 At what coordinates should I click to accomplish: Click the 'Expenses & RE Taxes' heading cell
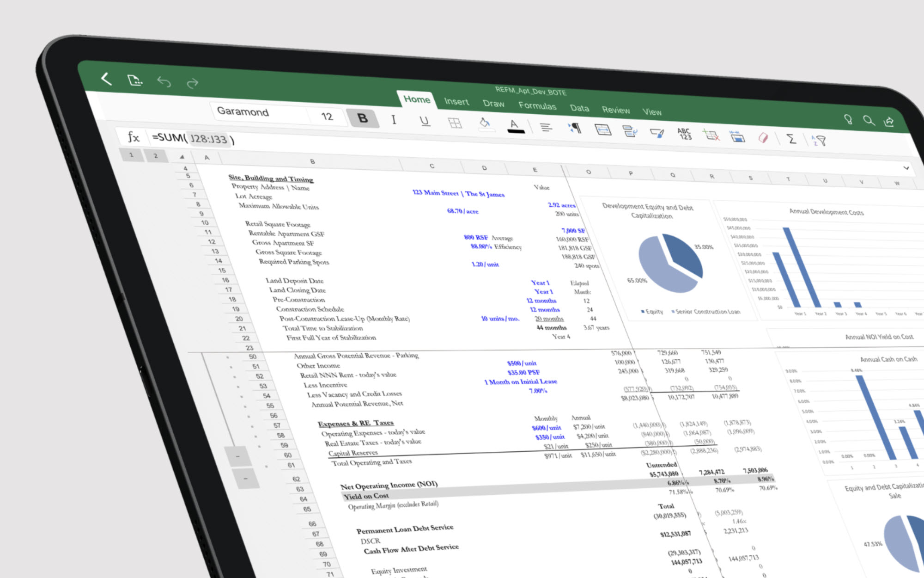(x=355, y=423)
